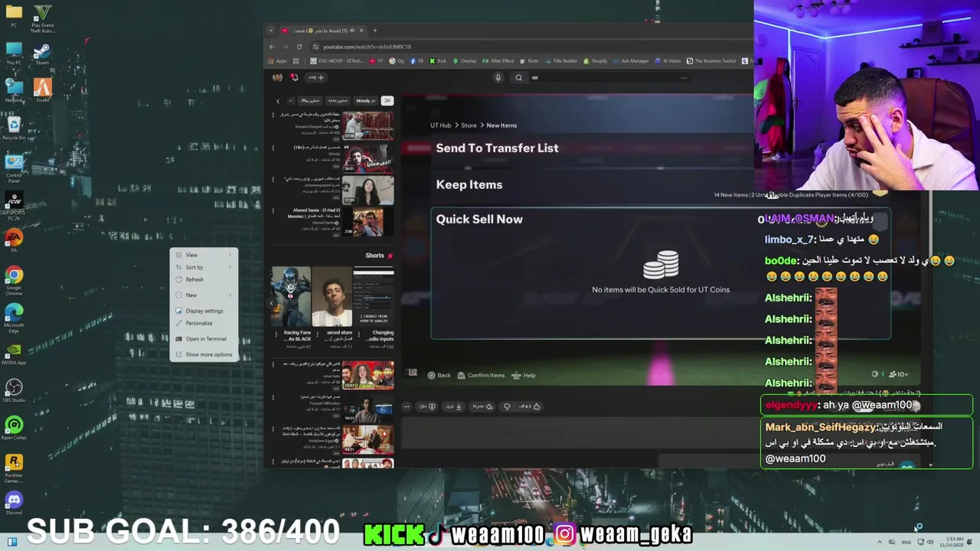
Task: Reload the YouTube page in Chrome
Action: coord(299,47)
